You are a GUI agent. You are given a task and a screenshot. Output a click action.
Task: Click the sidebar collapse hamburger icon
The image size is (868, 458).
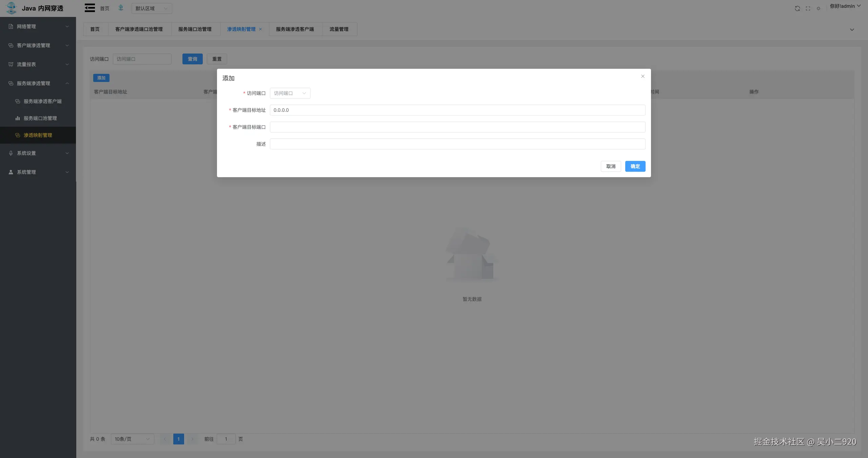90,8
